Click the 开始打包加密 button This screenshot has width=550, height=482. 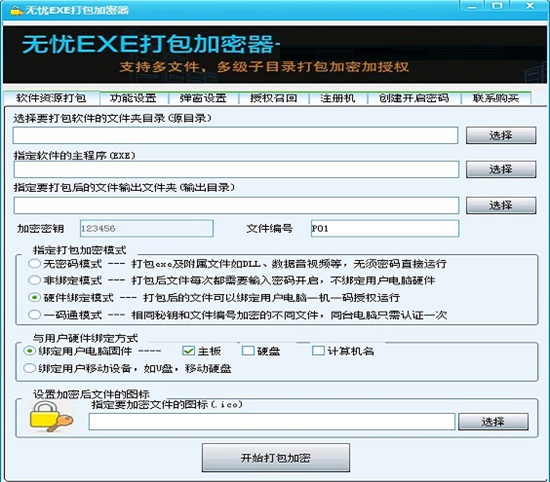point(276,458)
